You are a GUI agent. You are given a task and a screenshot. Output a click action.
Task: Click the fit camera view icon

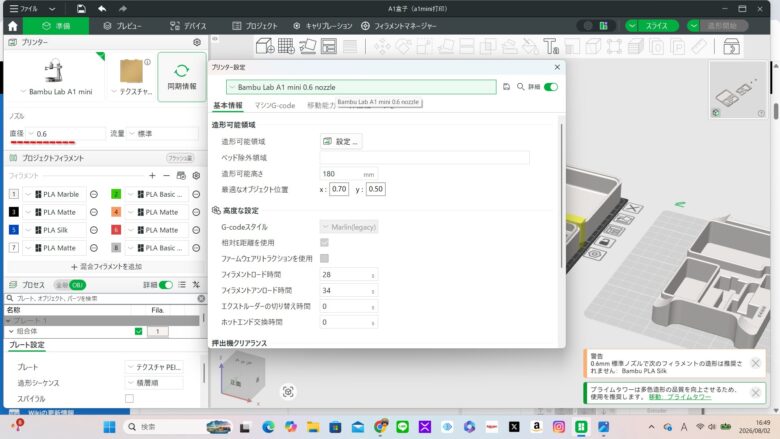pyautogui.click(x=288, y=392)
